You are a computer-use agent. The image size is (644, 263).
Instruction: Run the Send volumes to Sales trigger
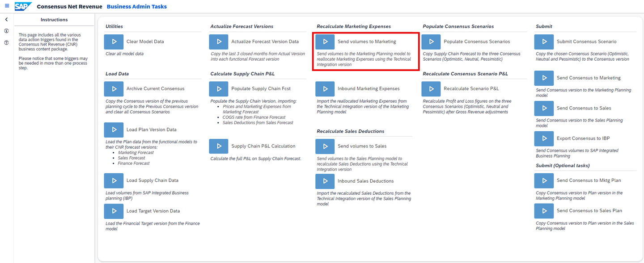tap(325, 146)
